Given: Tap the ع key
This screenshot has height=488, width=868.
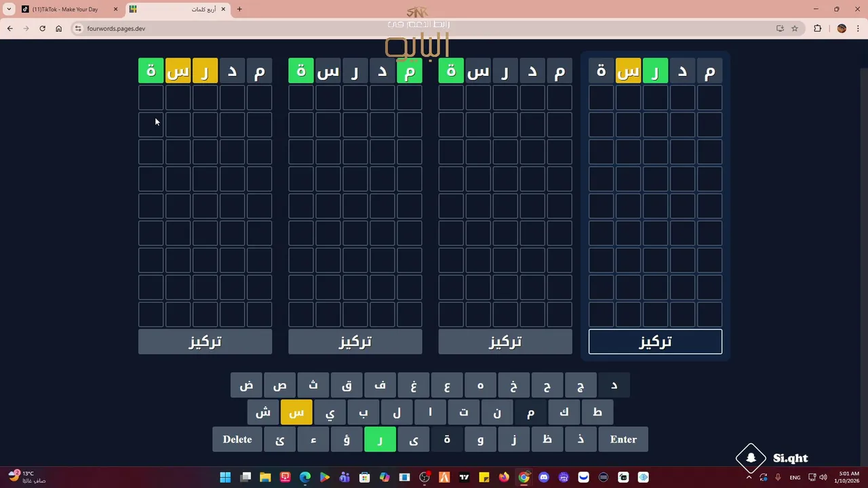Looking at the screenshot, I should click(x=447, y=385).
